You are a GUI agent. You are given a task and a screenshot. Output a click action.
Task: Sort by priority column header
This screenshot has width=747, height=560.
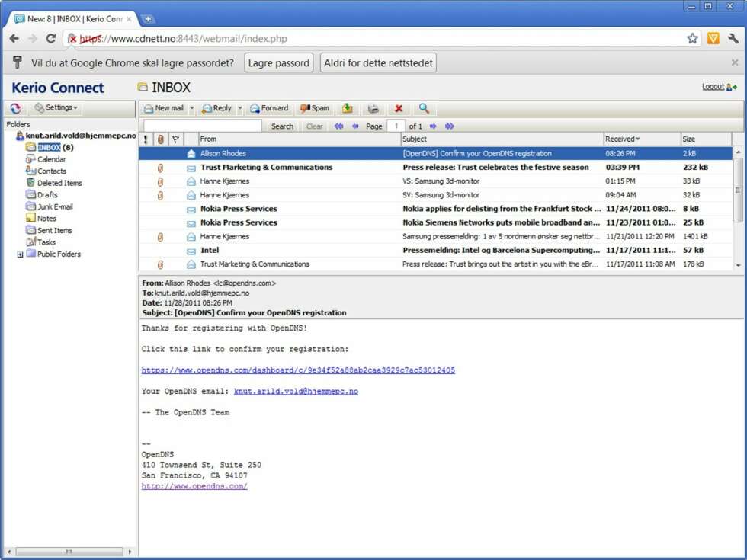pos(146,139)
